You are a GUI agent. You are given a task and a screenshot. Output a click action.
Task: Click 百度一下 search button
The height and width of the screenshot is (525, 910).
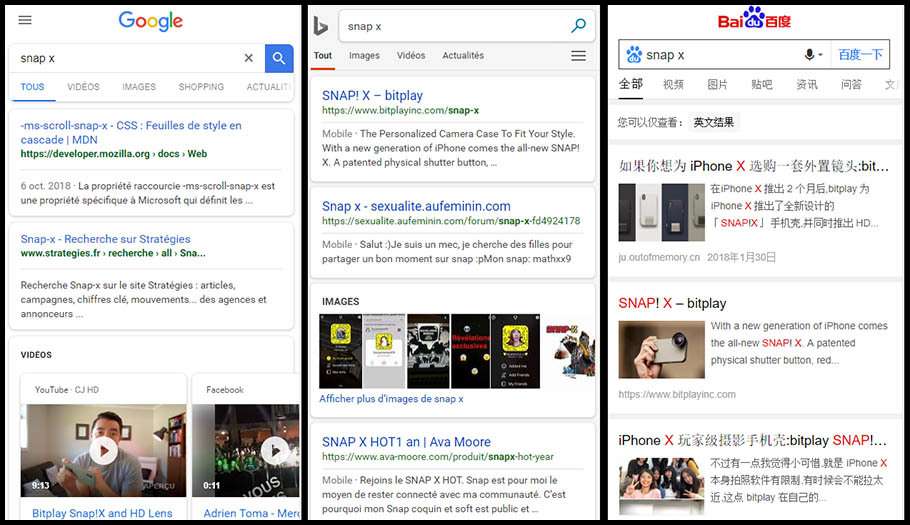pos(860,55)
